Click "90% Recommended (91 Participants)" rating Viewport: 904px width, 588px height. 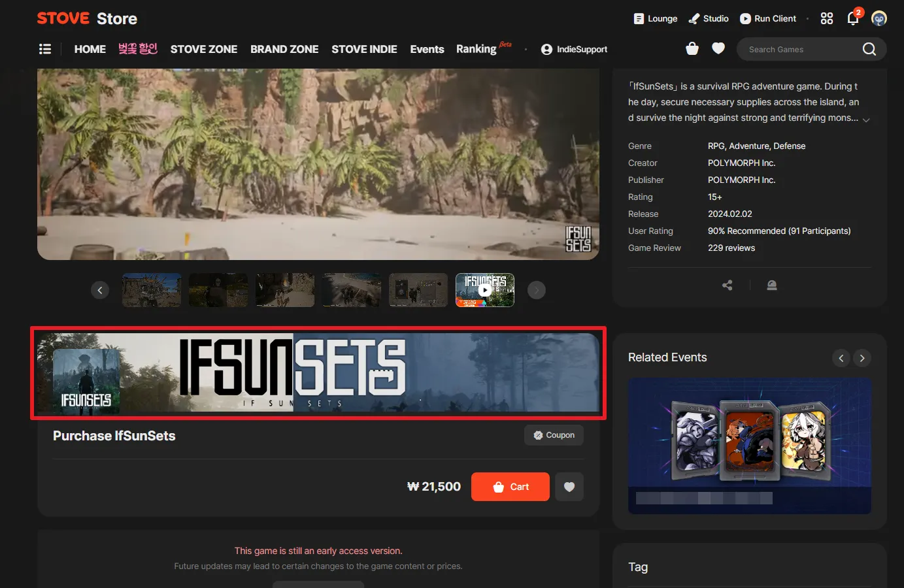tap(779, 231)
